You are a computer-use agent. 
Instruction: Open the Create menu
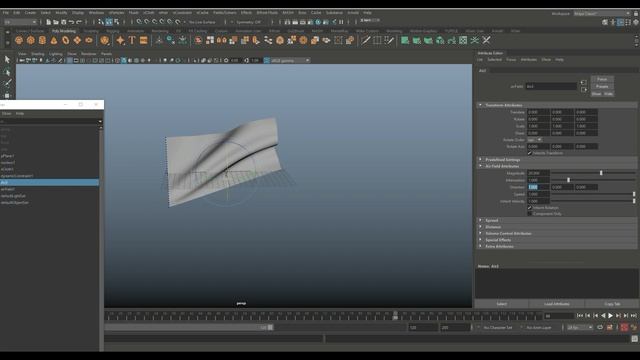[x=30, y=13]
